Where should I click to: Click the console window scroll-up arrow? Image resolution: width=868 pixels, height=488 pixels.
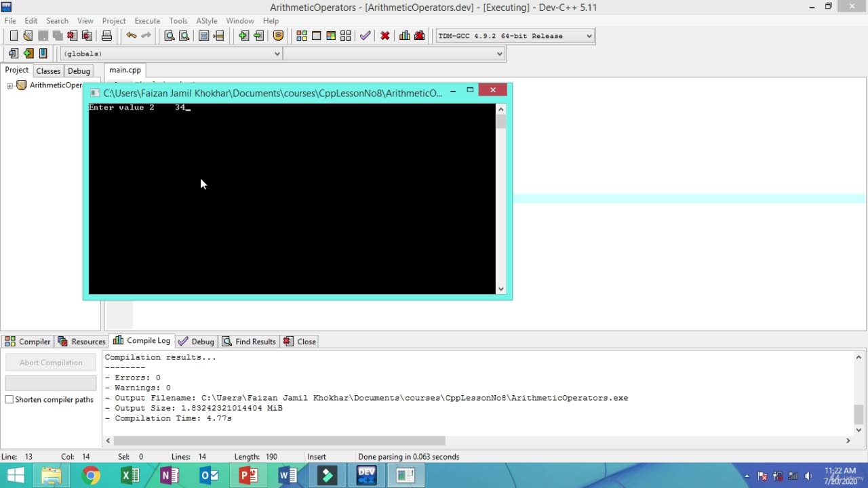(501, 109)
